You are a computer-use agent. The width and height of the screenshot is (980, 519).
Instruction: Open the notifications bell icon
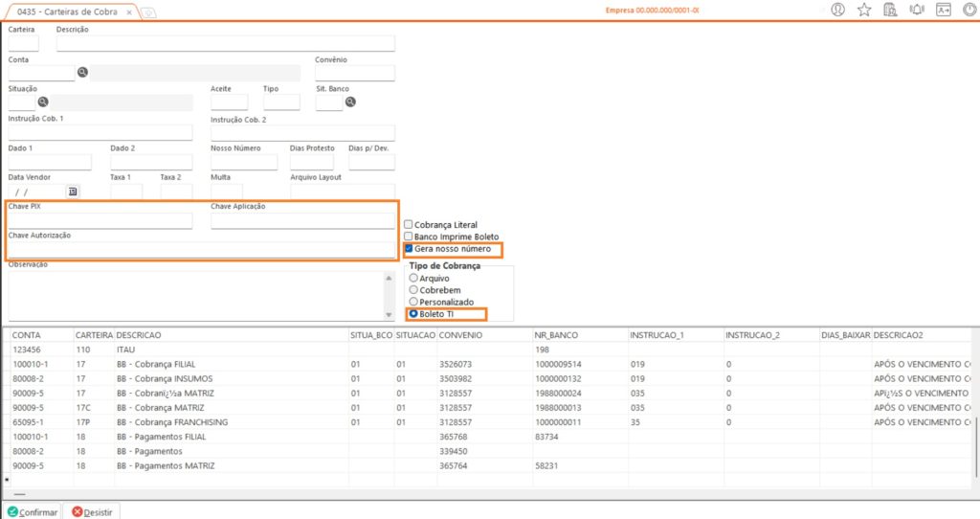[x=916, y=10]
